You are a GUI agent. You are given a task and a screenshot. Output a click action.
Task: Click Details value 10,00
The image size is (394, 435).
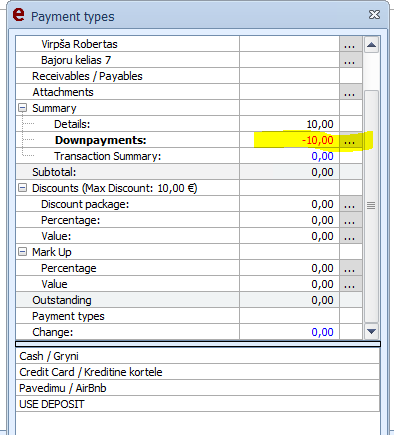(320, 124)
